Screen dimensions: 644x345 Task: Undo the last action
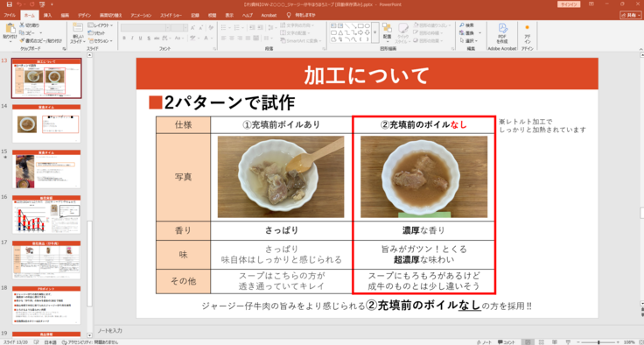[x=20, y=4]
